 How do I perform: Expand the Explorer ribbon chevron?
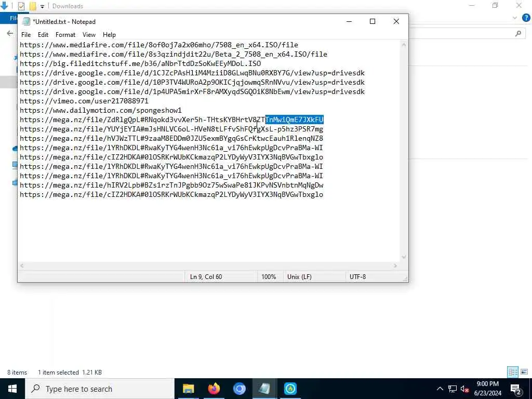[x=515, y=18]
